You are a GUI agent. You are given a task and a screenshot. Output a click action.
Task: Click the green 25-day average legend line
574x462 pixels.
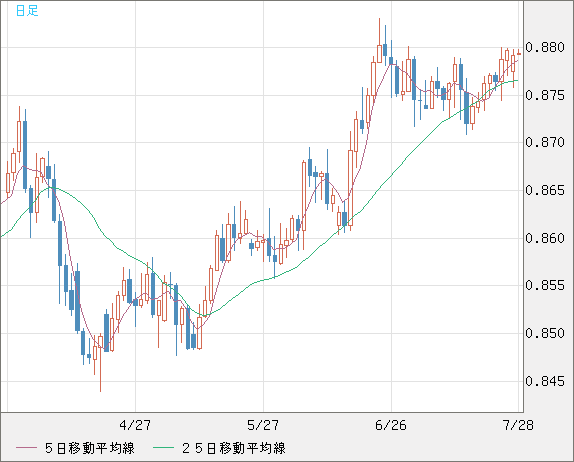click(163, 448)
